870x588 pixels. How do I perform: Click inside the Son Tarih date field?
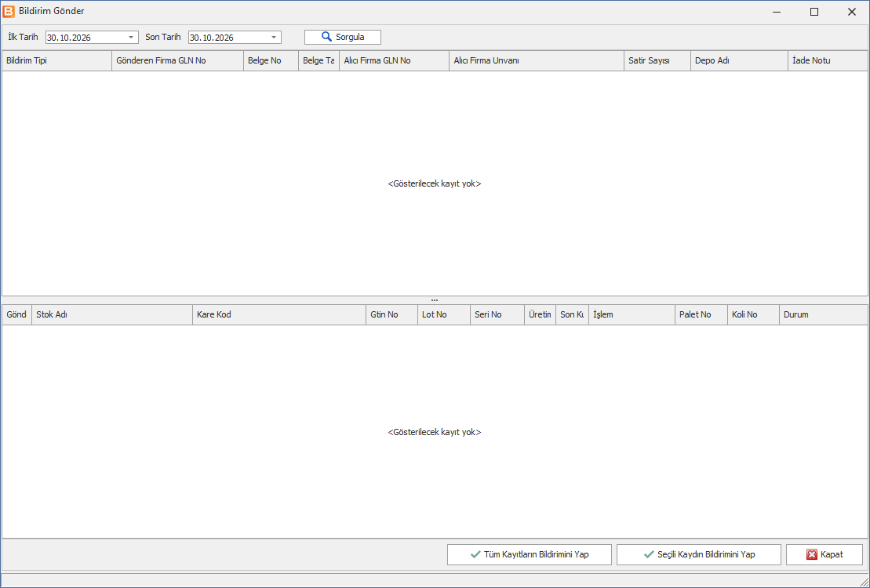coord(228,37)
